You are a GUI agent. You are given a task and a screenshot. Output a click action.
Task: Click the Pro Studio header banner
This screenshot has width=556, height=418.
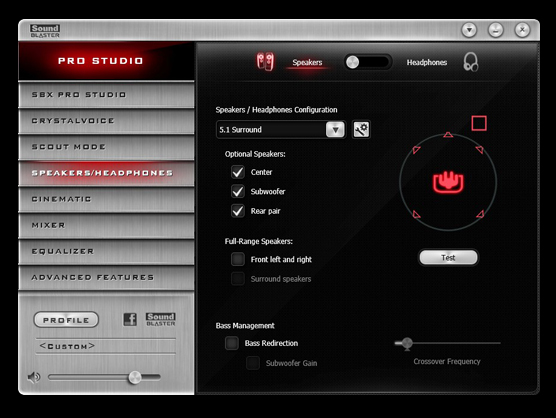coord(106,61)
